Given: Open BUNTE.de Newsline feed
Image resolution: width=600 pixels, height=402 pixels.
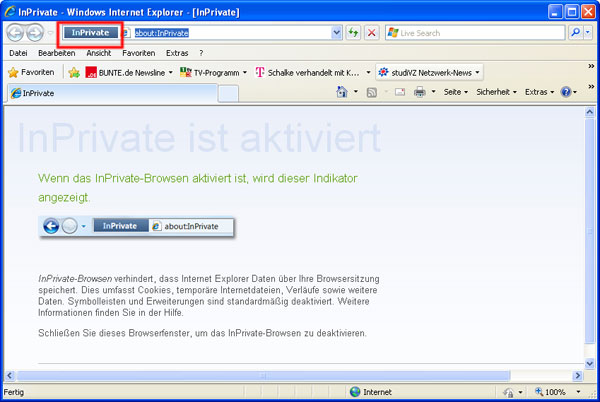Looking at the screenshot, I should tap(126, 72).
